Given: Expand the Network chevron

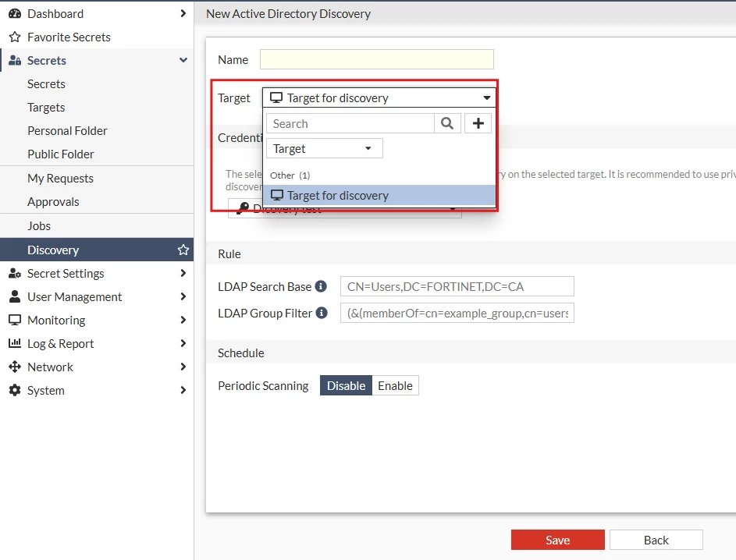Looking at the screenshot, I should point(183,367).
